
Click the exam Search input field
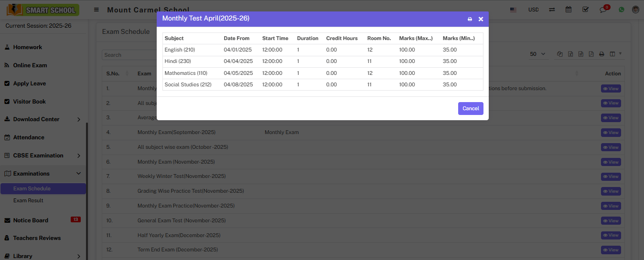coord(119,55)
